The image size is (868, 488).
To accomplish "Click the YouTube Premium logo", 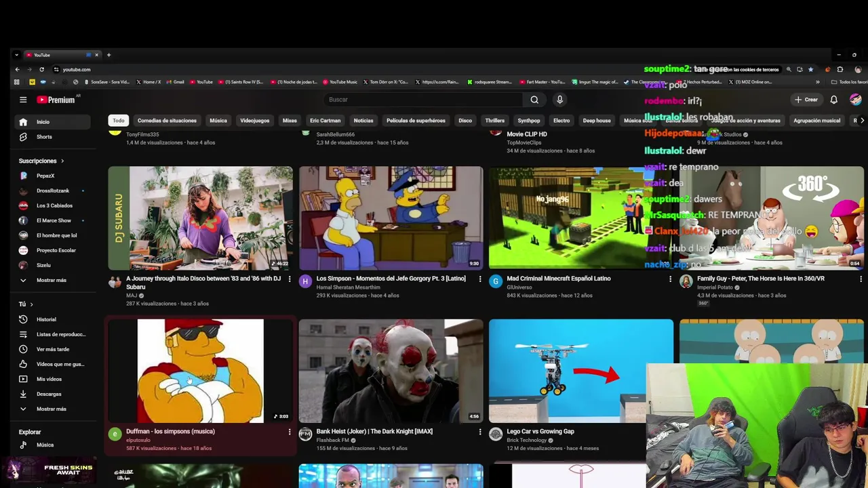I will (56, 100).
